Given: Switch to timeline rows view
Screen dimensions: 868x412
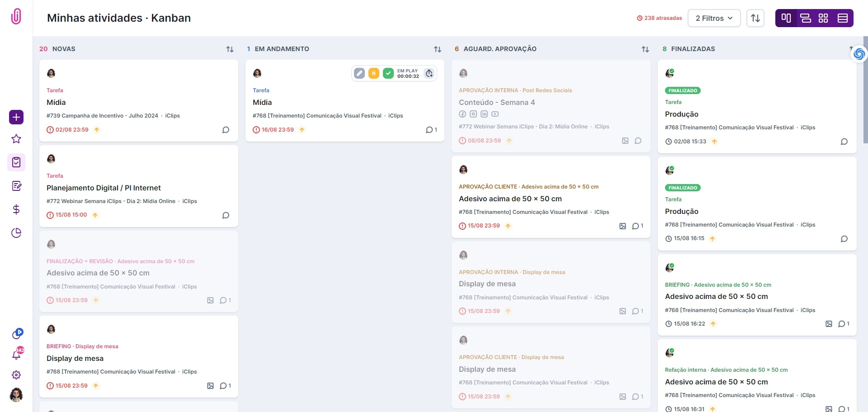Looking at the screenshot, I should (805, 18).
